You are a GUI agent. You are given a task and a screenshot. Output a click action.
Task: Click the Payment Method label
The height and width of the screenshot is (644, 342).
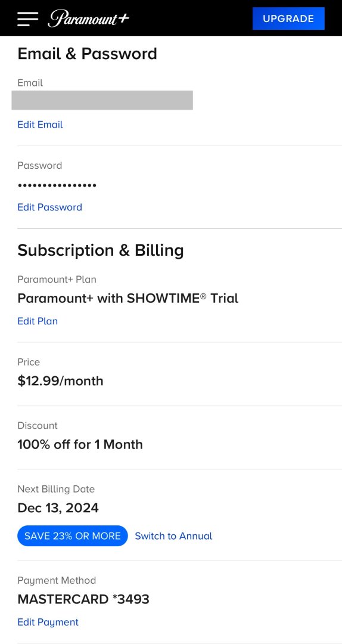[x=57, y=580]
